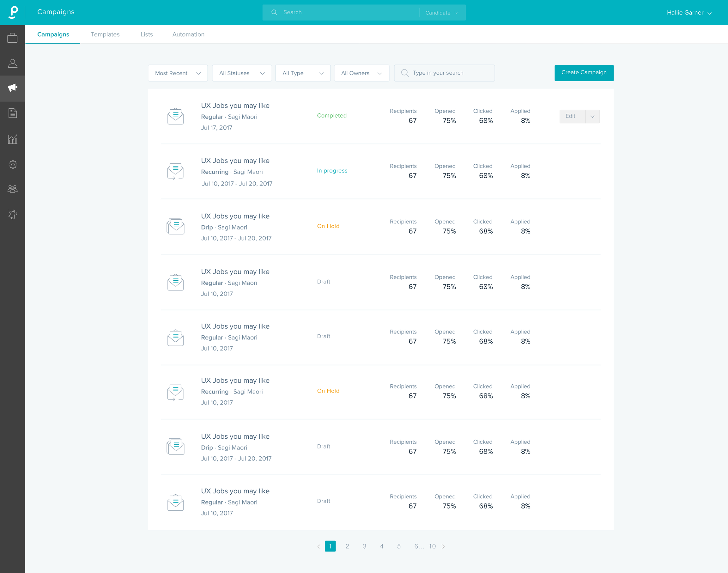This screenshot has height=573, width=728.
Task: Expand the All Statuses filter dropdown
Action: [x=242, y=73]
